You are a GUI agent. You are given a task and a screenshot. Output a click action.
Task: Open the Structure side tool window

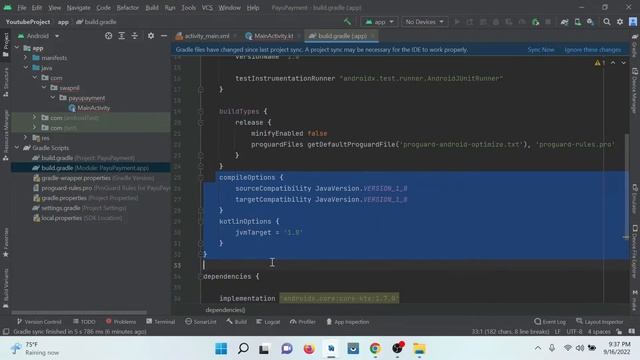pos(5,82)
